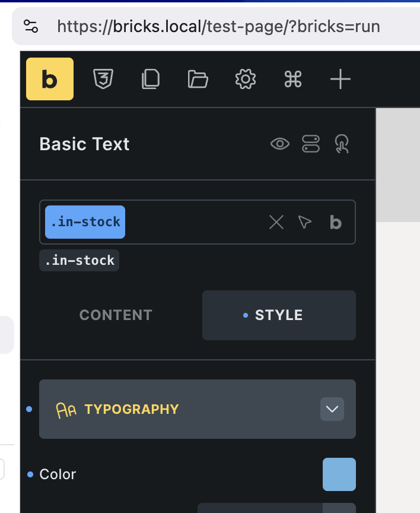Viewport: 420px width, 513px height.
Task: Click the conditions icon beside Basic Text
Action: [311, 144]
